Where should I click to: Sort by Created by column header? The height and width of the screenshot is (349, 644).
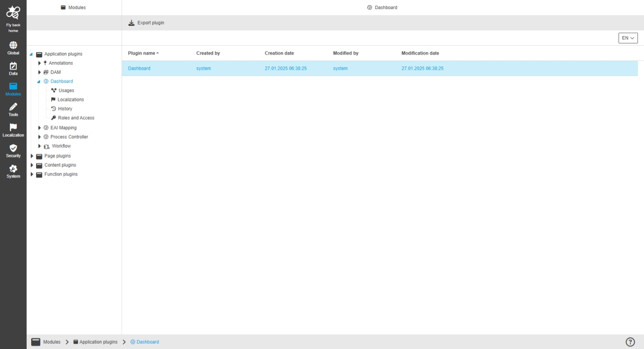(x=208, y=53)
